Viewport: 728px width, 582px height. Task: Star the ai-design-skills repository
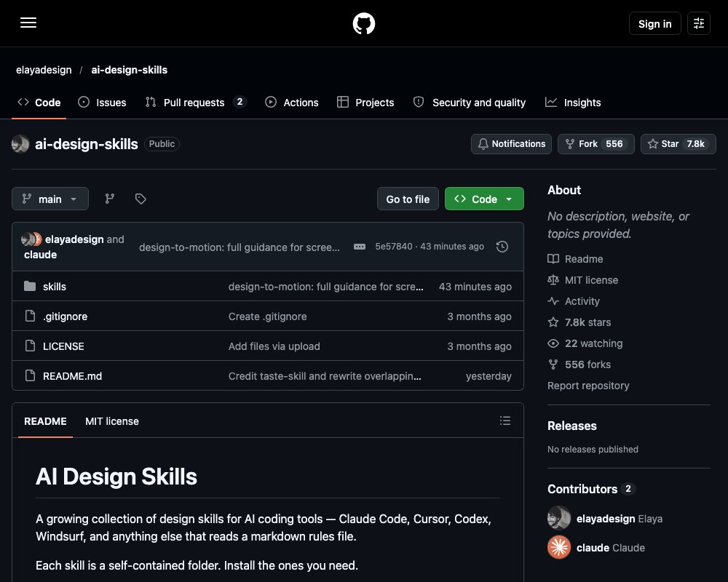[x=678, y=144]
